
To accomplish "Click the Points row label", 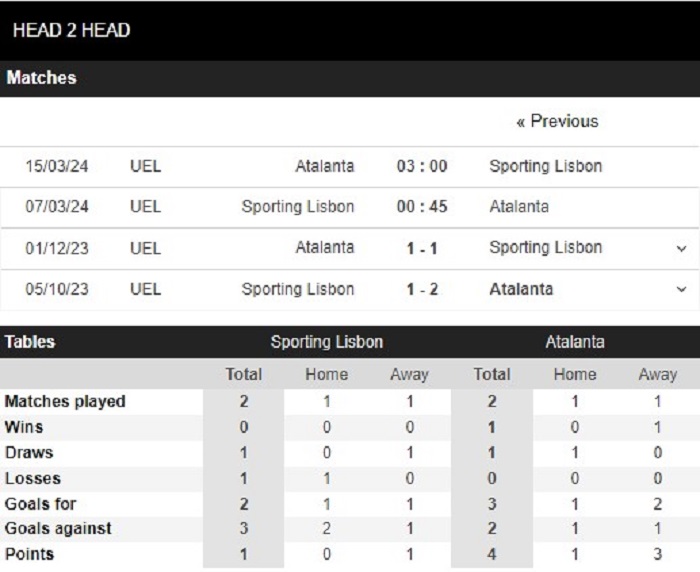I will pyautogui.click(x=30, y=555).
